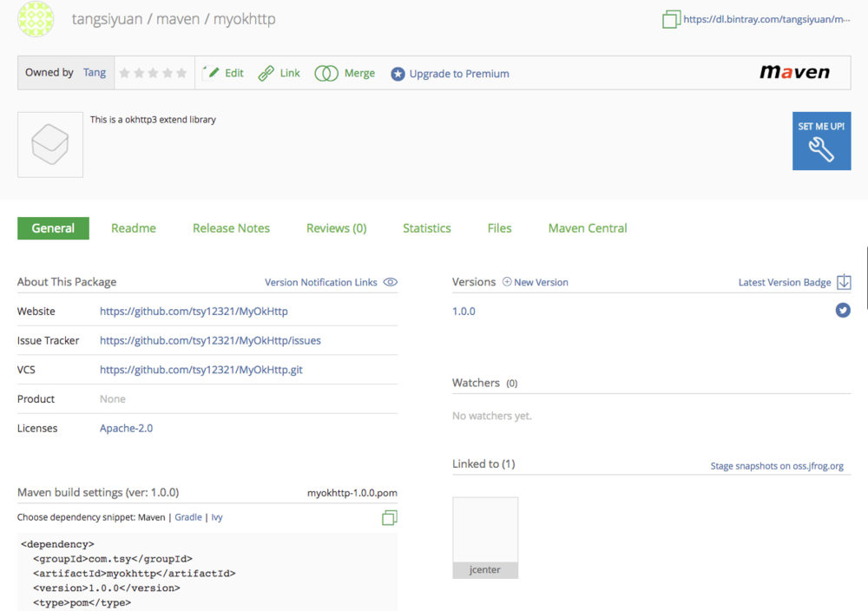Click the groupId com.tsy code line
Image resolution: width=868 pixels, height=611 pixels.
(x=112, y=558)
